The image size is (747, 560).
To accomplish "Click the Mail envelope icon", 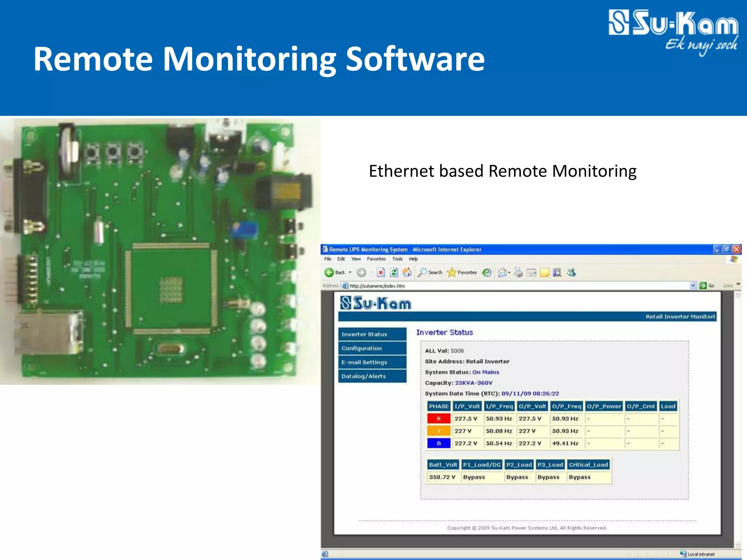I will click(503, 272).
